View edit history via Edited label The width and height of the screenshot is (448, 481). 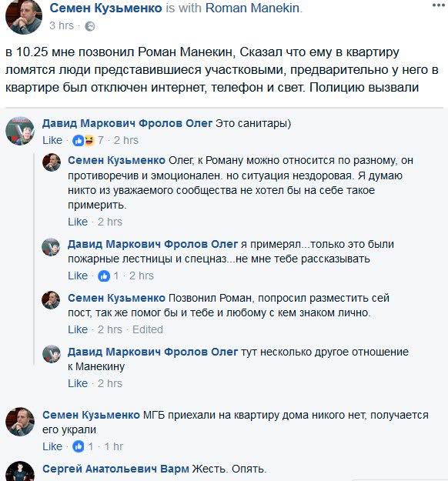(x=148, y=329)
